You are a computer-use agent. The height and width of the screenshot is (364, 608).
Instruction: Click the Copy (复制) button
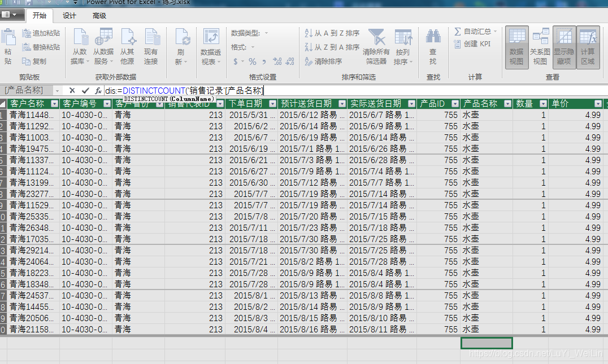(34, 61)
